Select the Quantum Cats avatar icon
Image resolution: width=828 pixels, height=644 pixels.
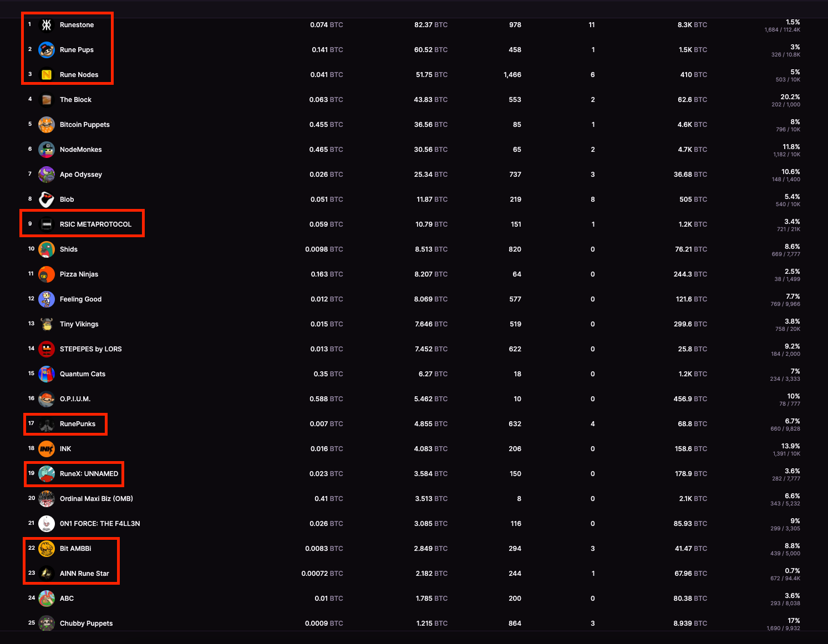pyautogui.click(x=47, y=374)
